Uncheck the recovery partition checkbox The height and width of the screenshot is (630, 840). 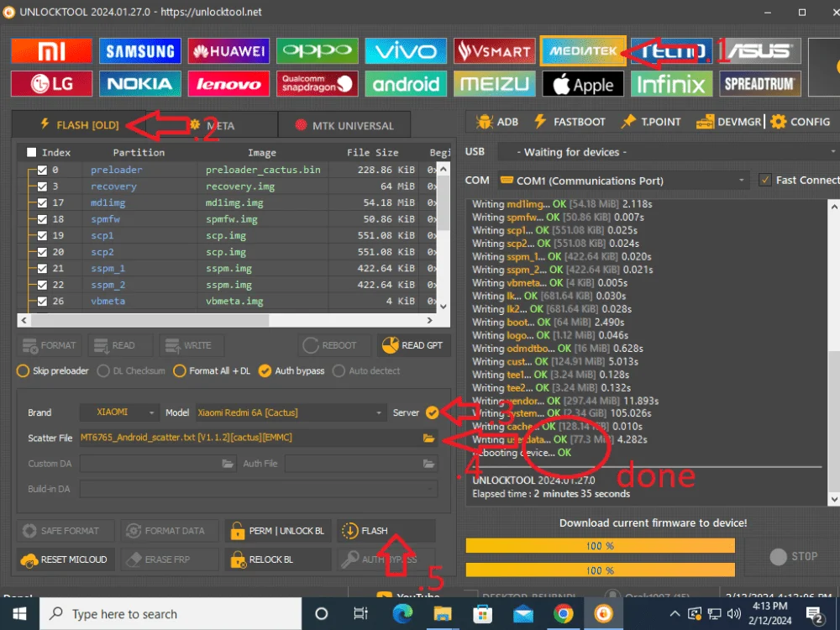pos(42,187)
